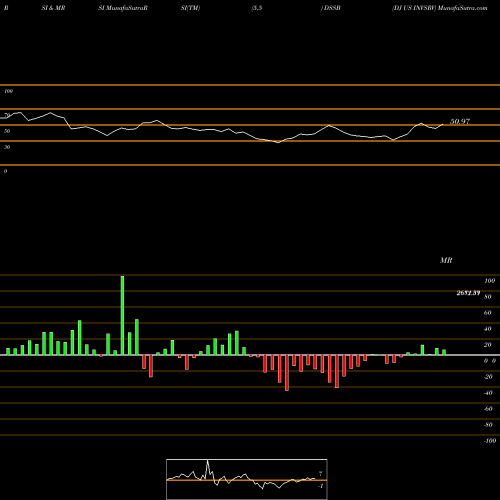
Task: Click the 'SI MunafaSutraR' header text
Action: tap(123, 8)
